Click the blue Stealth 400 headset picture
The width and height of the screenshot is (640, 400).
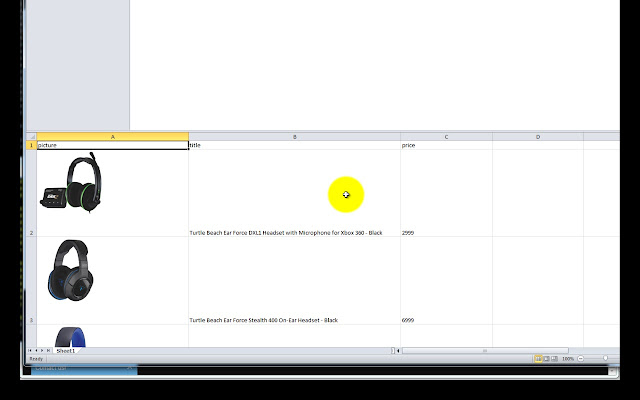click(70, 270)
